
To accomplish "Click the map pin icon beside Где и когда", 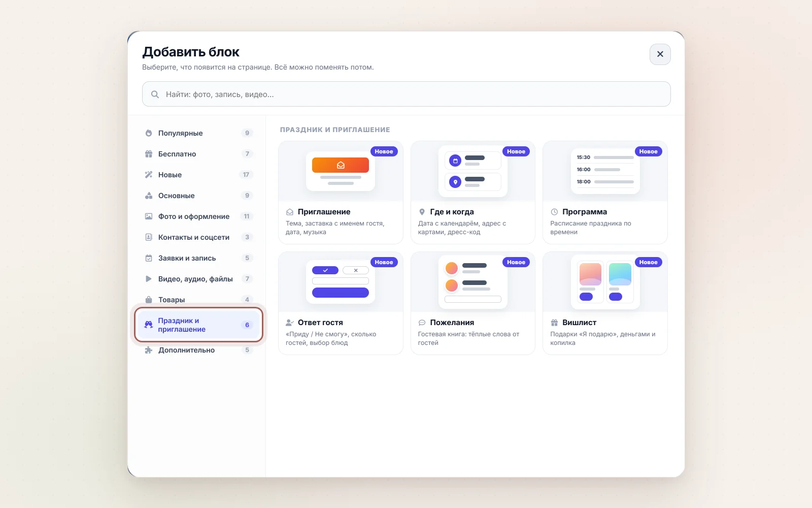I will (422, 212).
